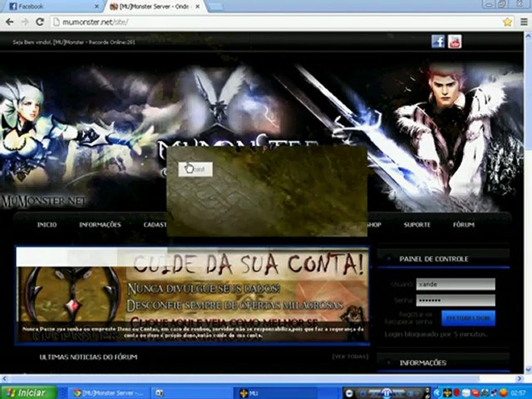Screen dimensions: 532x399
Task: Bookmark this page with the star icon
Action: pos(507,22)
